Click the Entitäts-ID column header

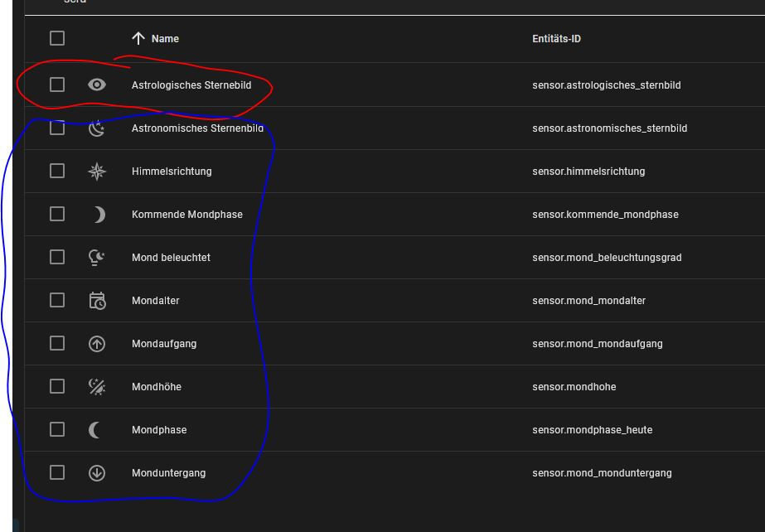556,39
